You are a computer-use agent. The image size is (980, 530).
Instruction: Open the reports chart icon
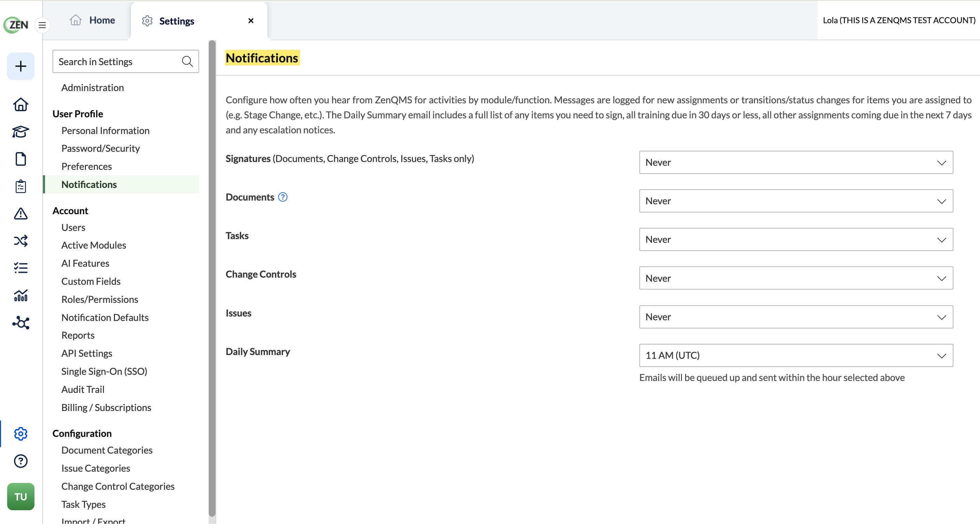[20, 296]
